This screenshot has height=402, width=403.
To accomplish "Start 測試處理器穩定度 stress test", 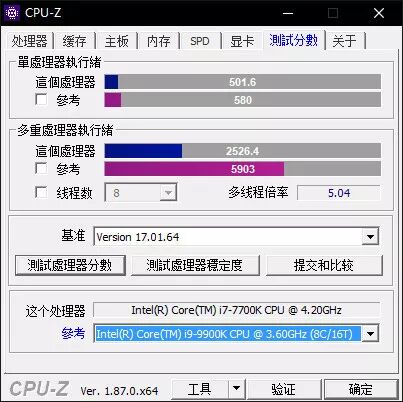I will [195, 265].
